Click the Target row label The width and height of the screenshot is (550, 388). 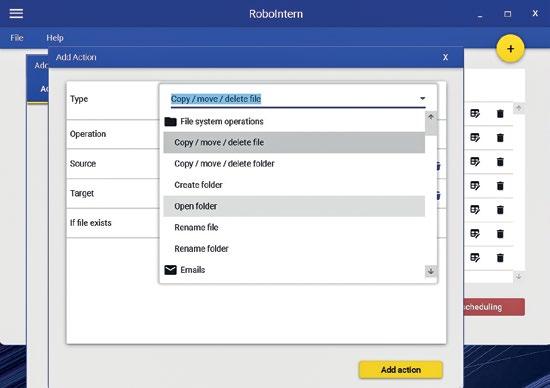click(82, 193)
